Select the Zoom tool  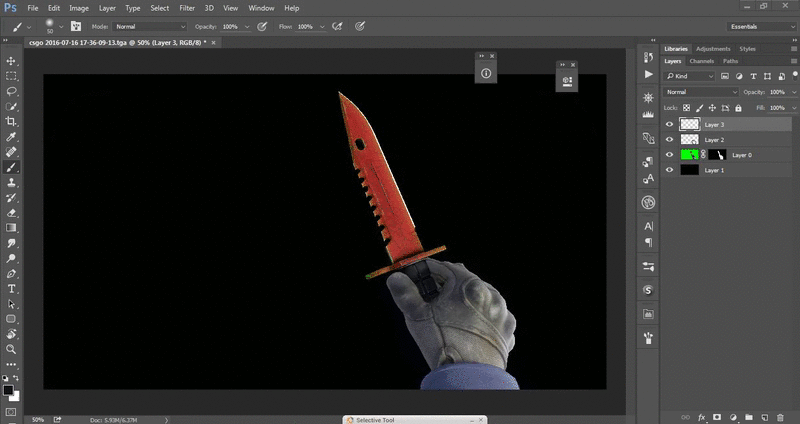tap(11, 350)
